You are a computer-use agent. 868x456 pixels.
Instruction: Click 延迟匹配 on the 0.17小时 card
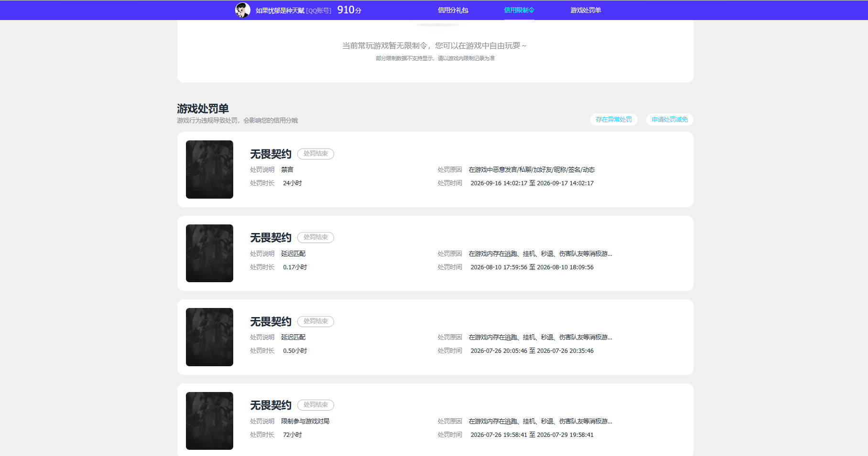coord(293,254)
